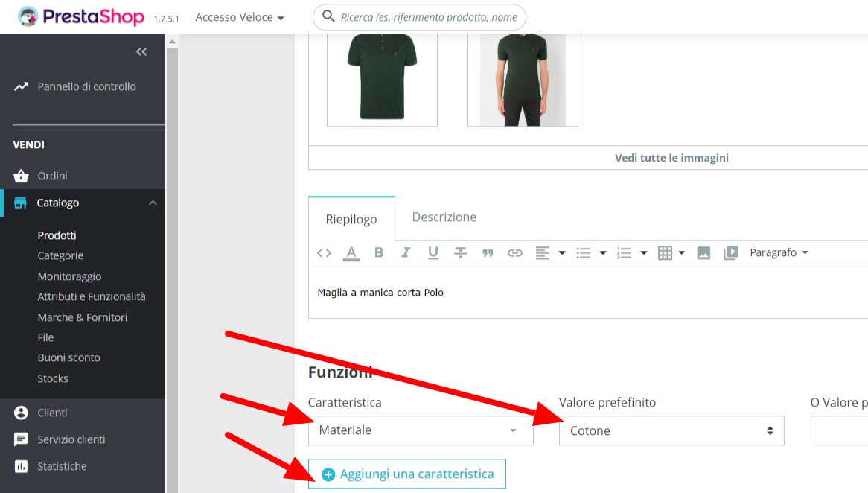Open the Valore prefefinito dropdown showing Cotone

[x=671, y=430]
